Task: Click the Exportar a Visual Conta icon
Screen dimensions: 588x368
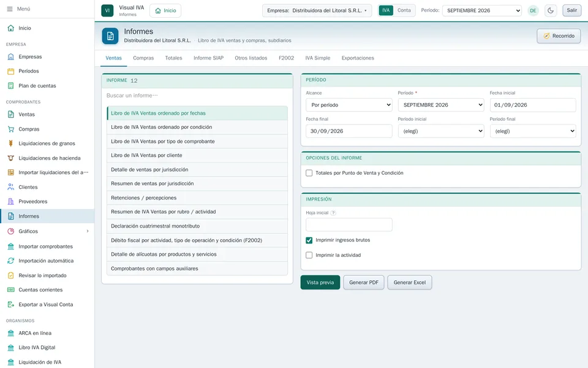Action: [x=11, y=305]
